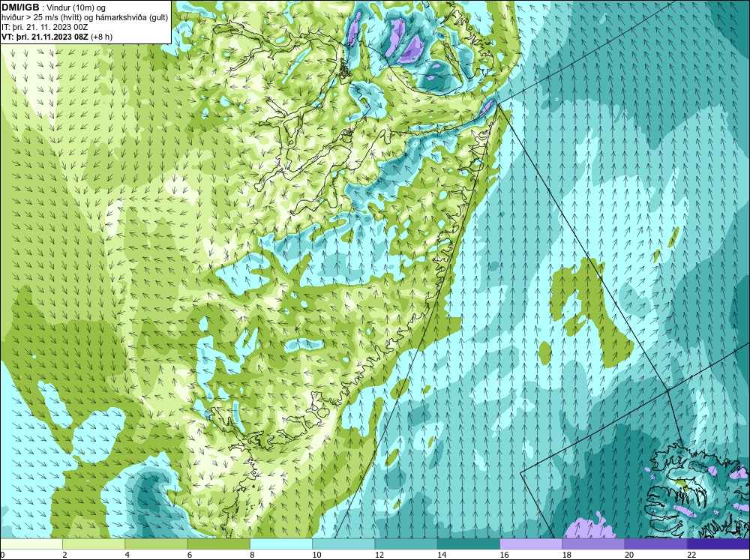Click the 'Vindur (10m) og' label
Screen dimensions: 750x560
click(77, 7)
